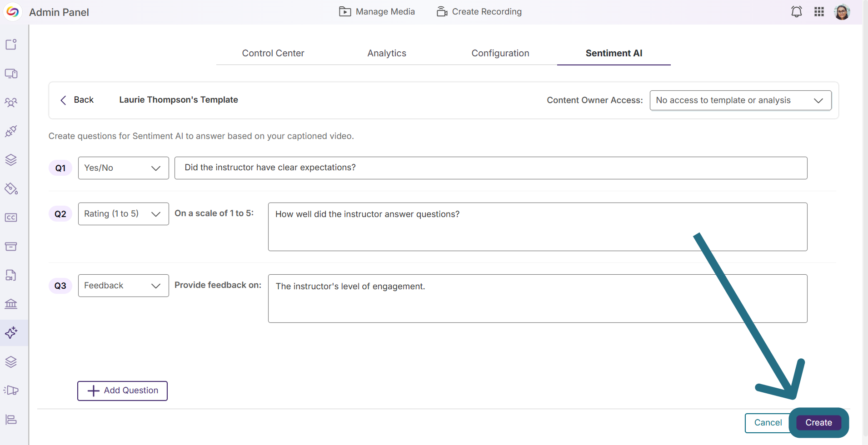Click the plug integrations sidebar icon
This screenshot has height=445, width=868.
pyautogui.click(x=11, y=131)
